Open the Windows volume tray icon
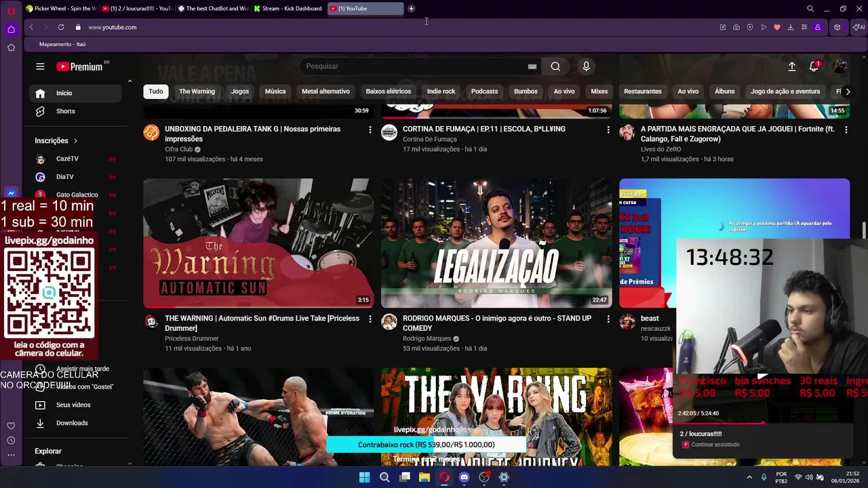The width and height of the screenshot is (868, 488). 809,477
